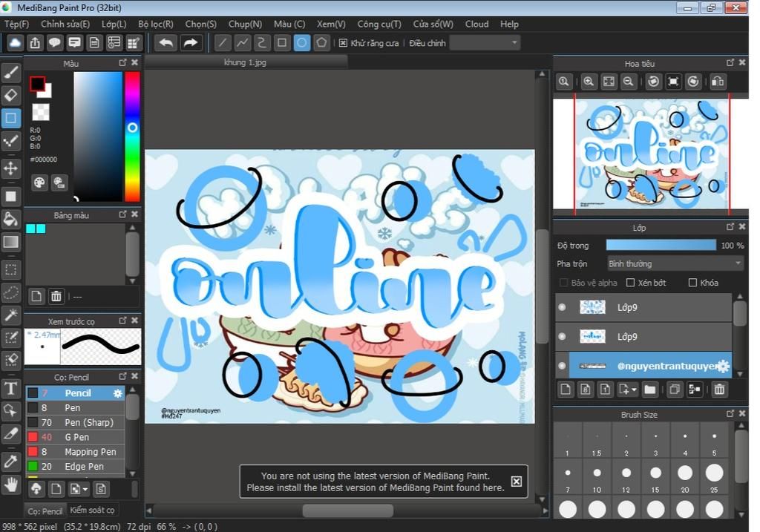Float the Hoa tiêu navigator panel
The image size is (760, 532).
pyautogui.click(x=730, y=62)
